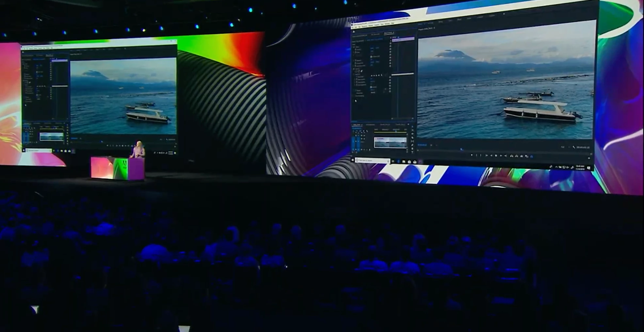Select first timeline sequence tab on right screen
Screen dimensions: 644x332
[x=357, y=125]
